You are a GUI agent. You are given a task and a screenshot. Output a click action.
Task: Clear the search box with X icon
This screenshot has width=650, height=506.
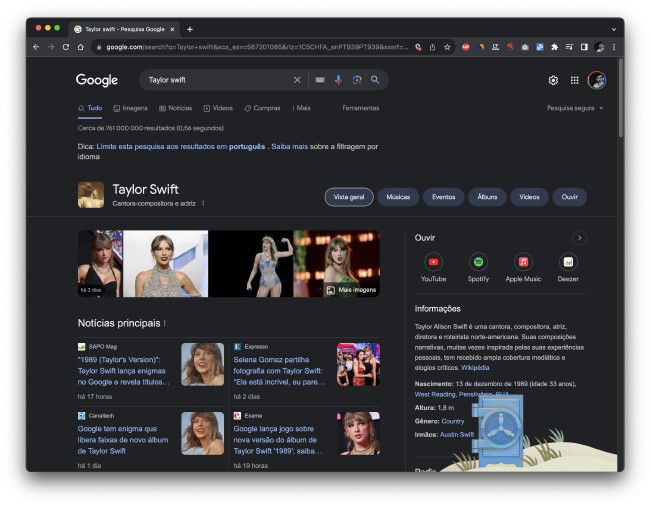(x=297, y=80)
